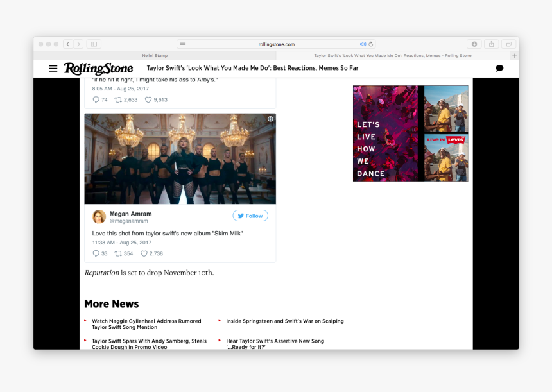
Task: Mute the tab audio speaker icon
Action: pos(363,44)
